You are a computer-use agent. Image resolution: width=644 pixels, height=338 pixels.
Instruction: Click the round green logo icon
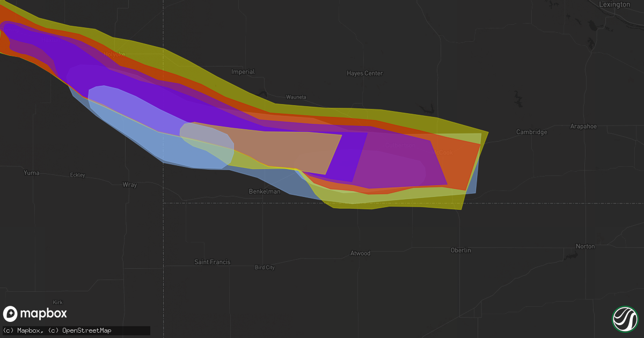click(625, 319)
